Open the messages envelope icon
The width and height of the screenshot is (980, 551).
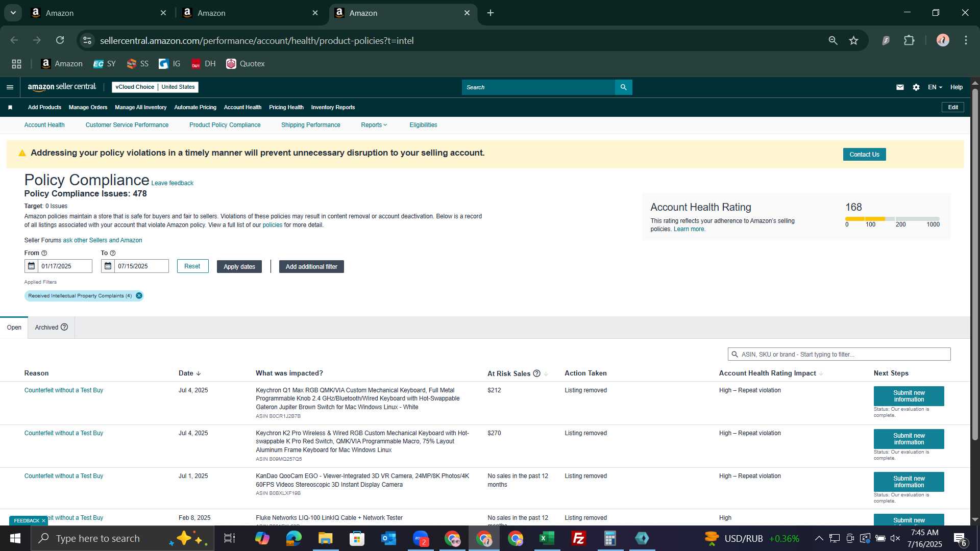(900, 87)
